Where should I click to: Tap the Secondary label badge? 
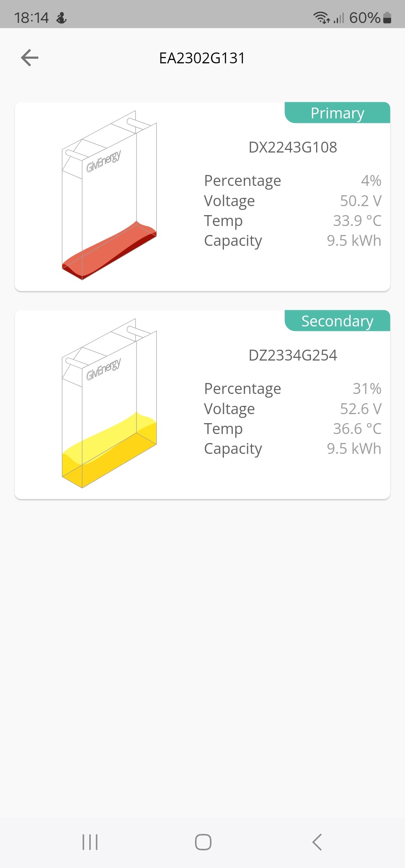pyautogui.click(x=337, y=321)
